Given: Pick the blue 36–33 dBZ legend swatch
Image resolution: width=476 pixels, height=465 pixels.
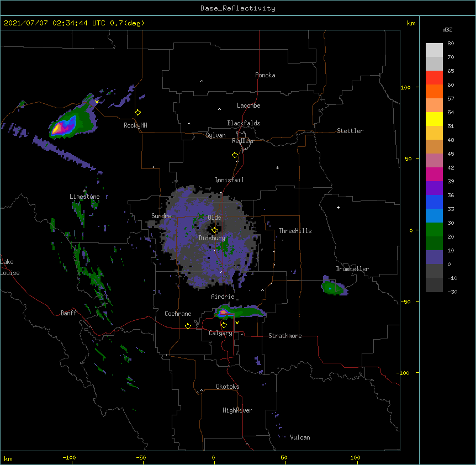Looking at the screenshot, I should click(434, 202).
